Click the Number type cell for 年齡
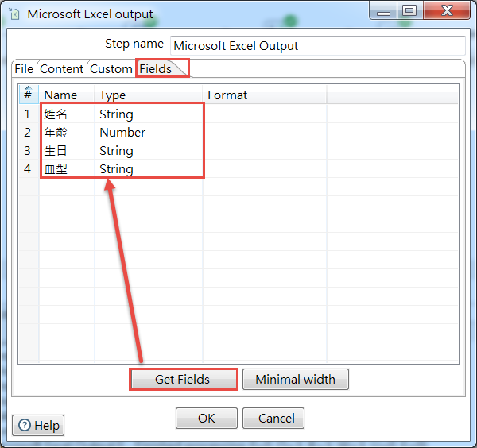The image size is (477, 448). click(149, 133)
